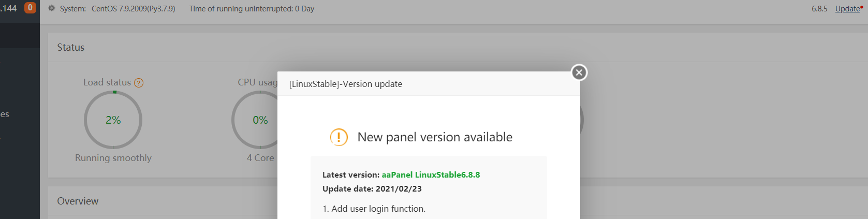Click the CentOS 7.9.2009 system info text

coord(133,9)
